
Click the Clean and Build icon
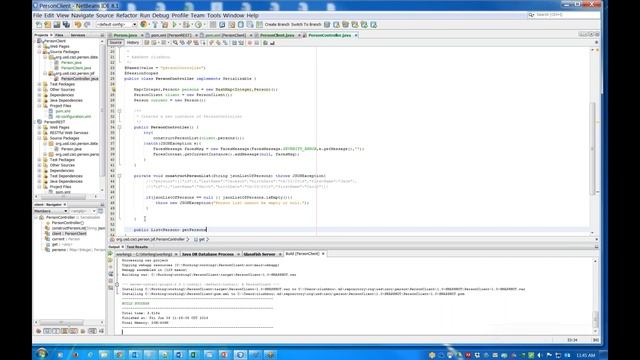pyautogui.click(x=165, y=24)
